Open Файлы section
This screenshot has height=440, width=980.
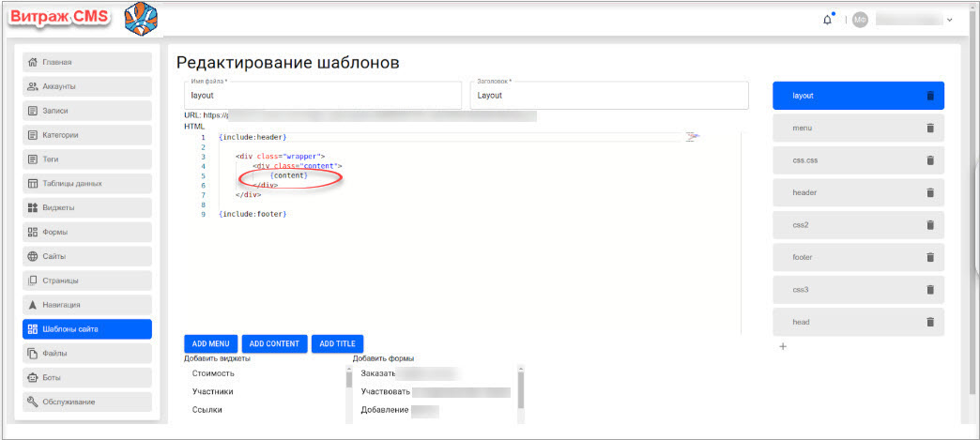click(87, 353)
